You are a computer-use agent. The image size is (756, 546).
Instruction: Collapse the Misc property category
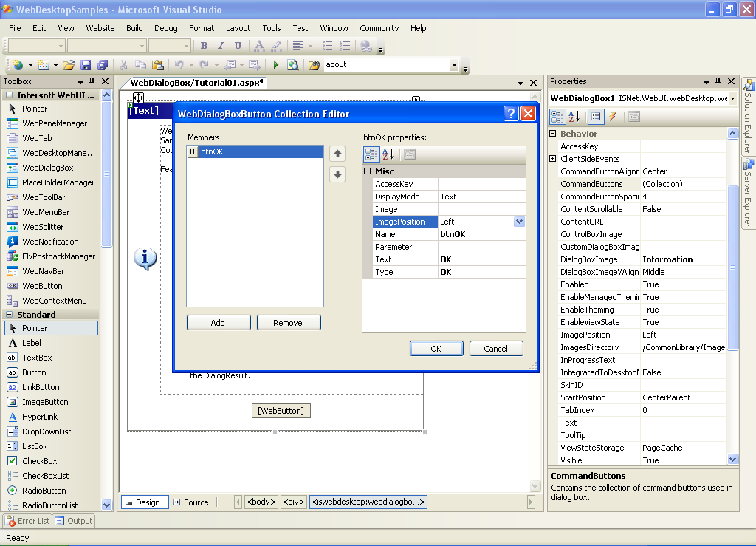pos(368,171)
